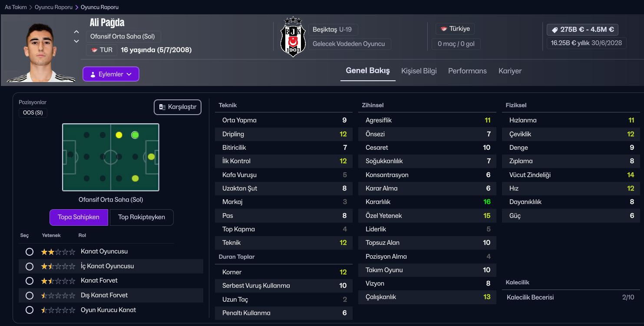Select the bright green position dot on pitch
This screenshot has width=644, height=326.
[135, 135]
